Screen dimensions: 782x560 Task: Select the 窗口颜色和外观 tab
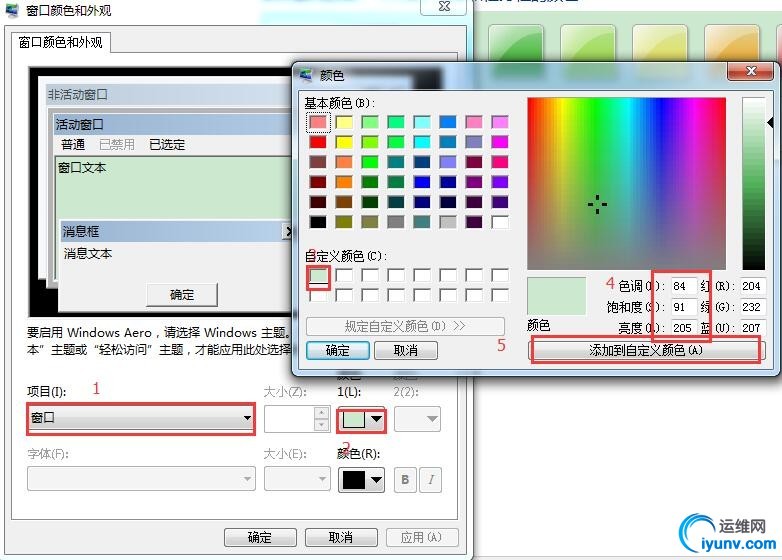tap(60, 42)
